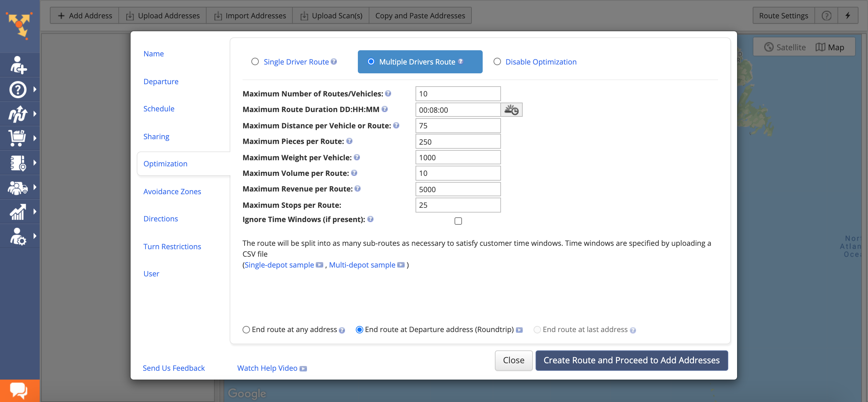868x402 pixels.
Task: Navigate to the Departure settings tab
Action: tap(161, 81)
